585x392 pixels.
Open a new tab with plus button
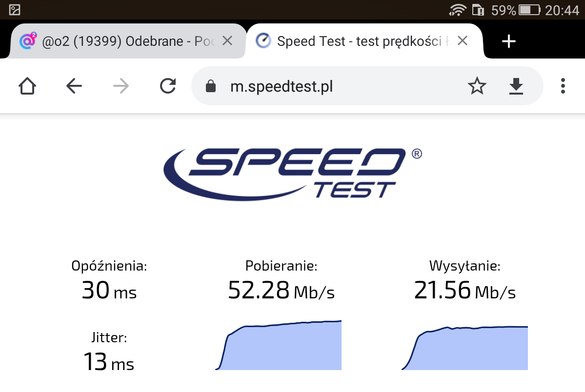tap(508, 41)
